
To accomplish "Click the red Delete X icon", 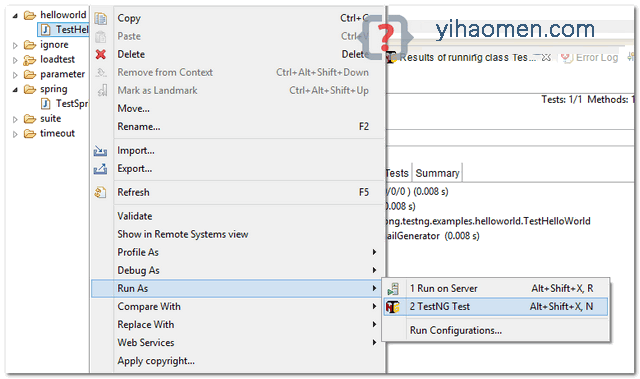I will point(101,54).
